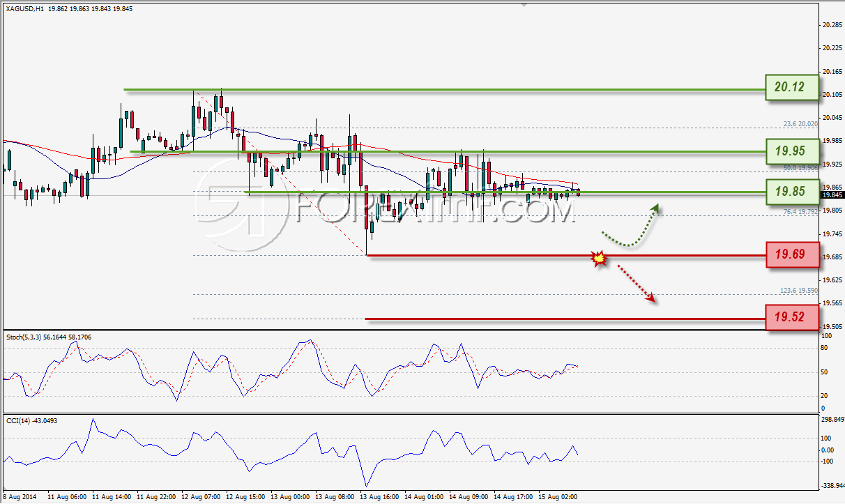Click the yellow-red burst breakout icon
Image resolution: width=845 pixels, height=504 pixels.
click(x=599, y=259)
